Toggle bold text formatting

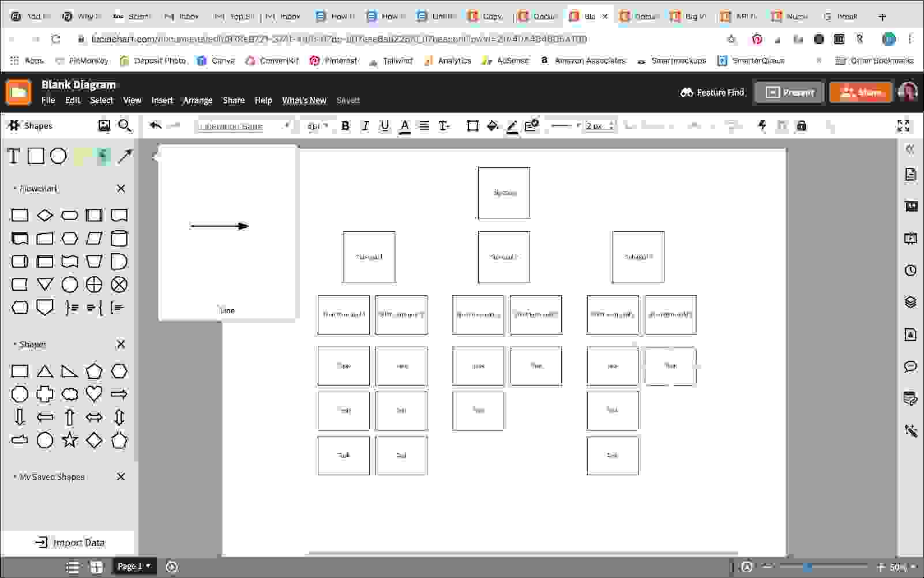pyautogui.click(x=345, y=126)
